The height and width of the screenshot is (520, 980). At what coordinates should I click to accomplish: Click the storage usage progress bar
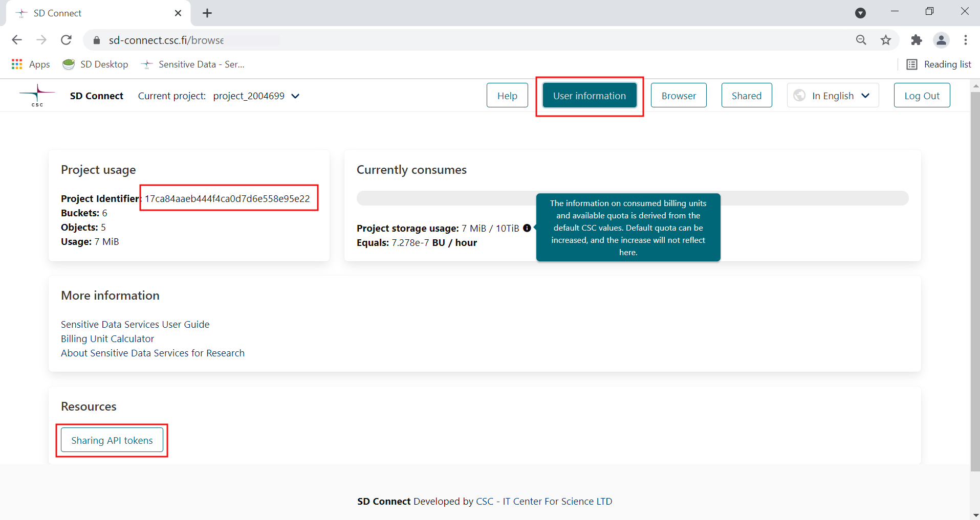click(x=633, y=198)
